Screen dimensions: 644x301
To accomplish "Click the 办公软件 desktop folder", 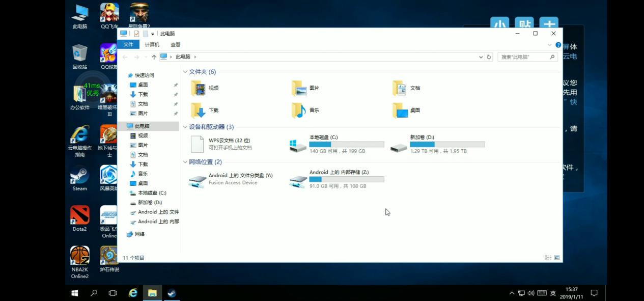I will 80,97.
